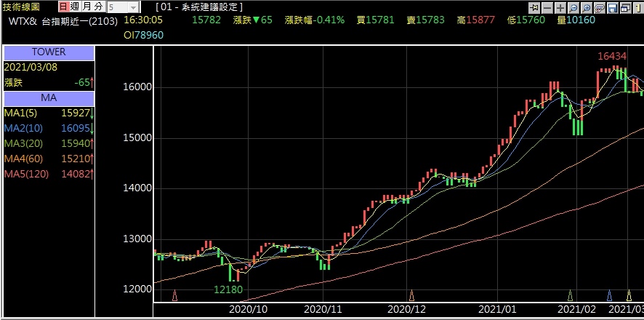The image size is (644, 320).
Task: Click the orange triangle marker near 2020/12
Action: click(411, 295)
